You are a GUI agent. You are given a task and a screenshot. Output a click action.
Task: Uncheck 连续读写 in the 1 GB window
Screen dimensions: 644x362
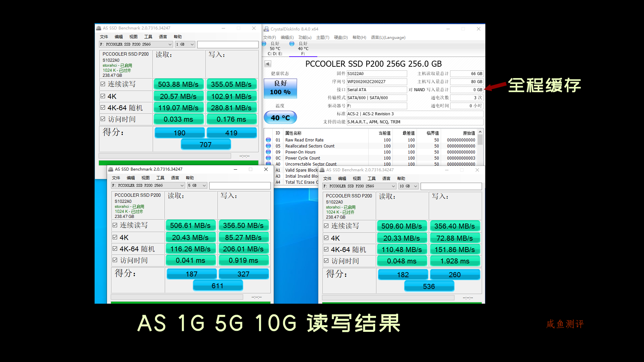(103, 84)
